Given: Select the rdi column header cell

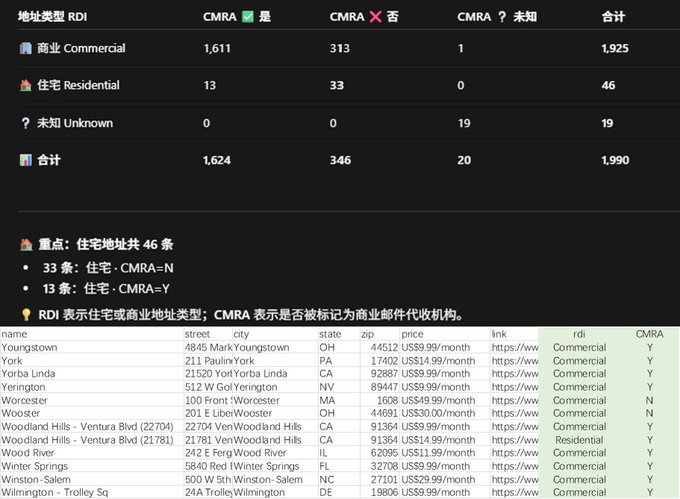Looking at the screenshot, I should pyautogui.click(x=579, y=334).
